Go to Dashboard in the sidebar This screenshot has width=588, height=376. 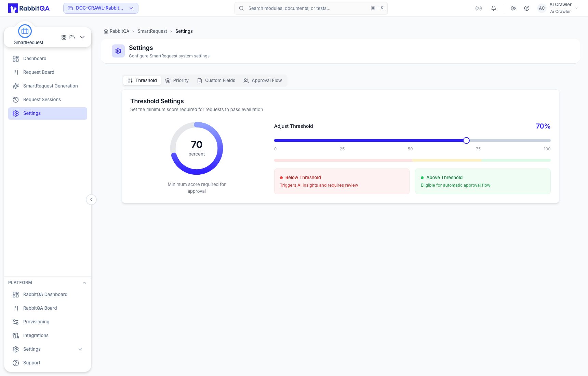48,59
